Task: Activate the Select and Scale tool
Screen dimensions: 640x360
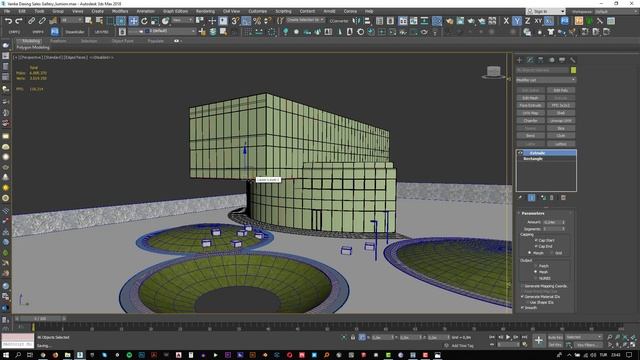Action: (x=155, y=20)
